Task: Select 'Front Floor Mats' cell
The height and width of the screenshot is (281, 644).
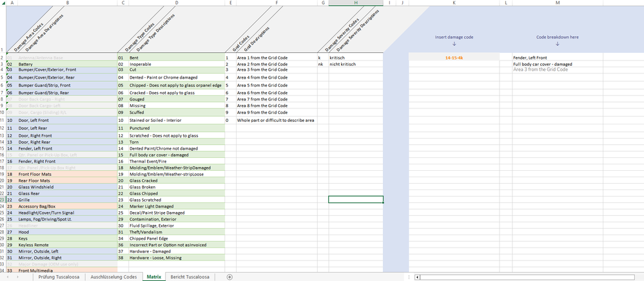Action: click(x=67, y=174)
